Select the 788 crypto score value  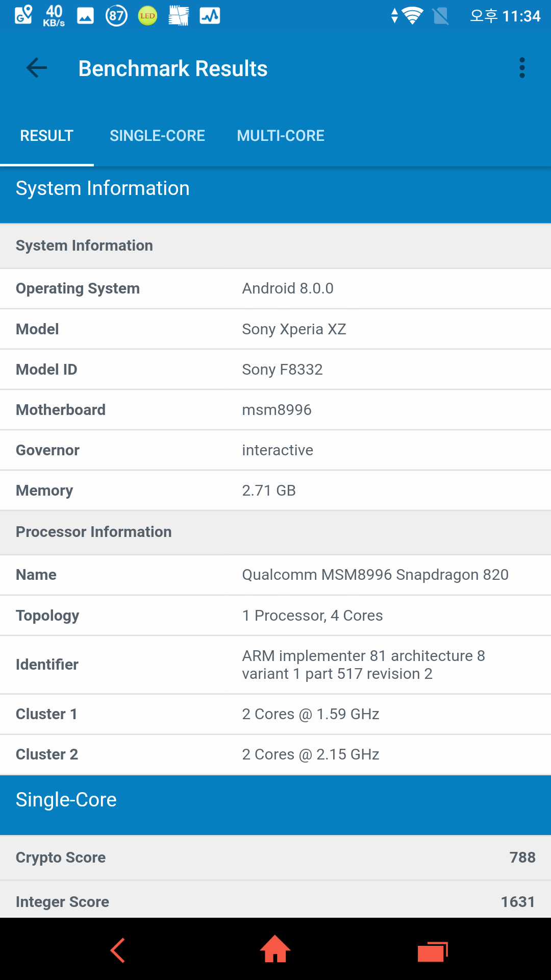(522, 857)
